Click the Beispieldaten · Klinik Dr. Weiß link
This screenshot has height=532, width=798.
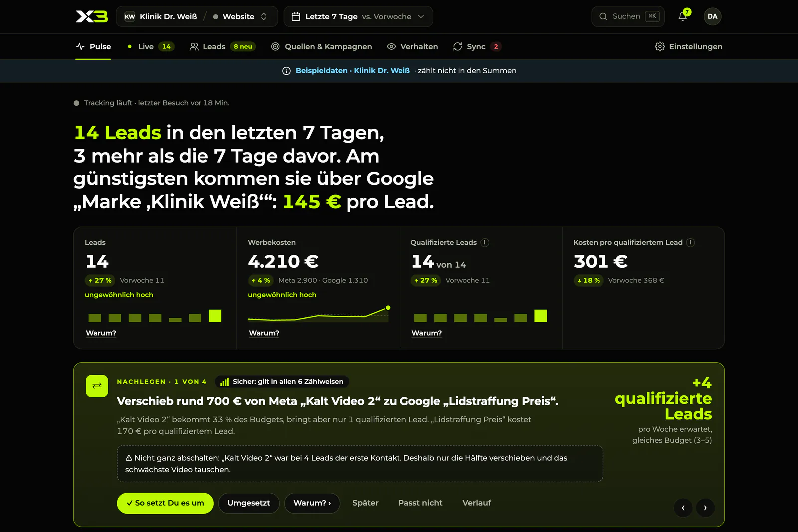click(353, 71)
